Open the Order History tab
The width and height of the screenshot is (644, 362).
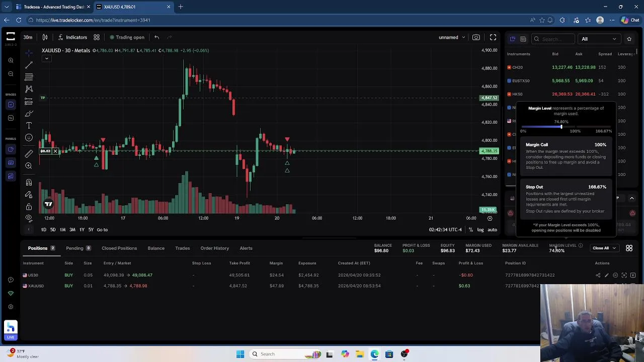pos(215,248)
